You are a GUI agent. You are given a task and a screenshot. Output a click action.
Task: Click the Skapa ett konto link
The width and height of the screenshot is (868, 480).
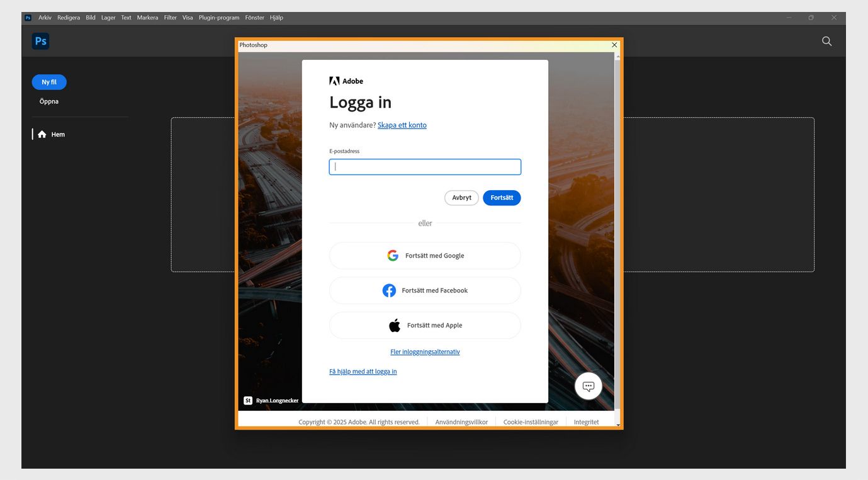[402, 125]
